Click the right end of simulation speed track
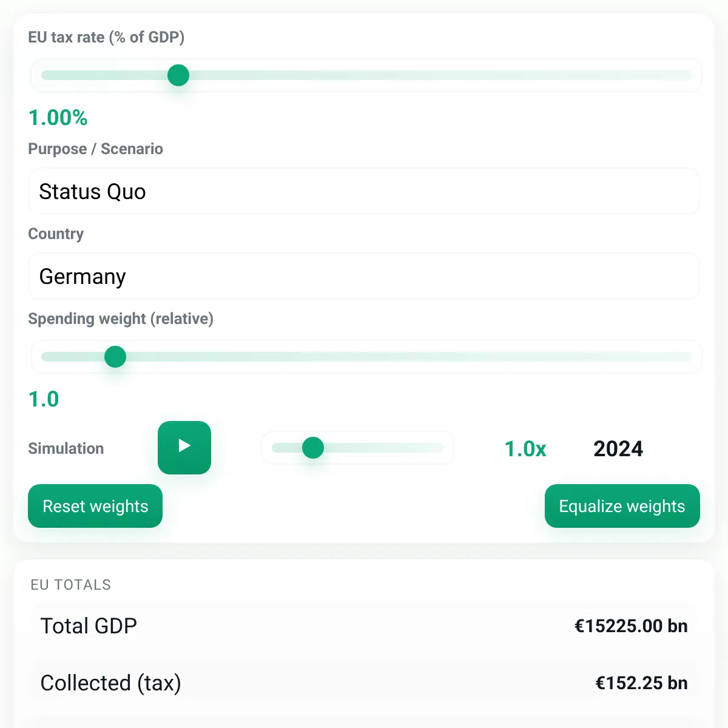Viewport: 728px width, 728px height. 440,448
